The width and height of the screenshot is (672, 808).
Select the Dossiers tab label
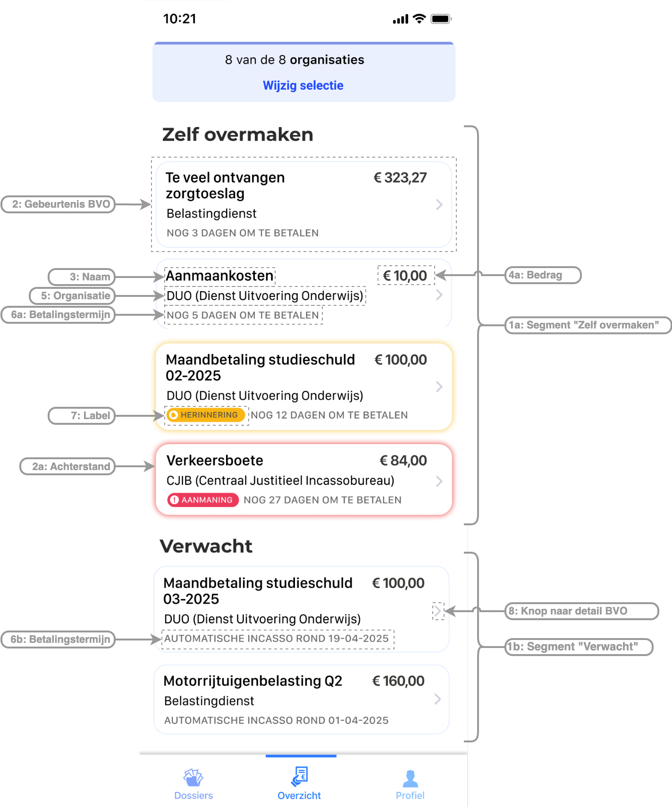point(193,795)
